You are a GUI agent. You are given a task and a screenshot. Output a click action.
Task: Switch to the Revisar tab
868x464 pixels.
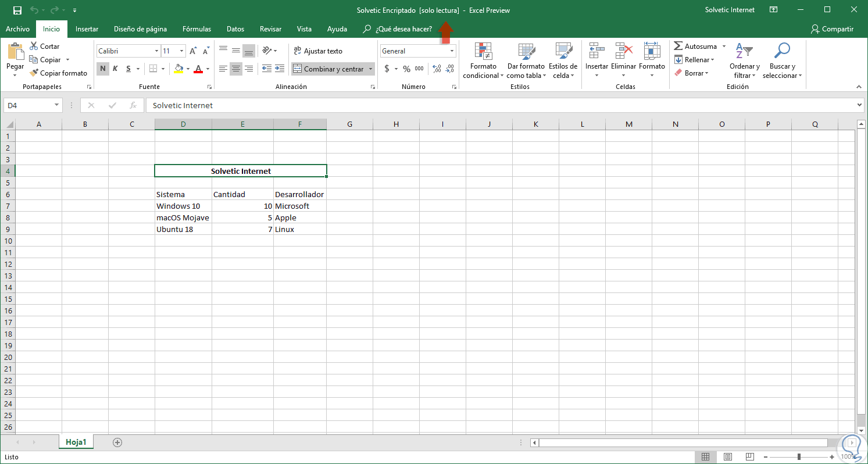(271, 28)
